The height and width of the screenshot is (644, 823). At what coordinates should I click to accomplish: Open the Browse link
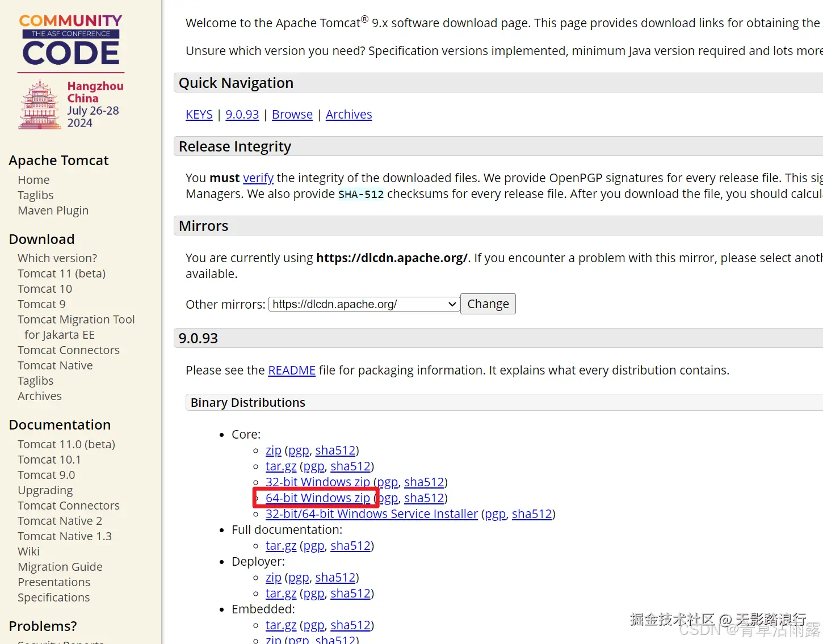point(292,115)
